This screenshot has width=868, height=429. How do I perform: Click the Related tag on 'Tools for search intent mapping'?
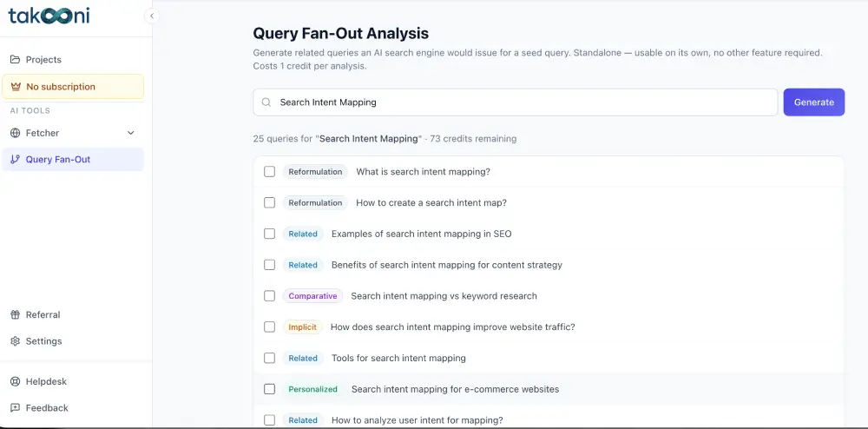coord(303,358)
